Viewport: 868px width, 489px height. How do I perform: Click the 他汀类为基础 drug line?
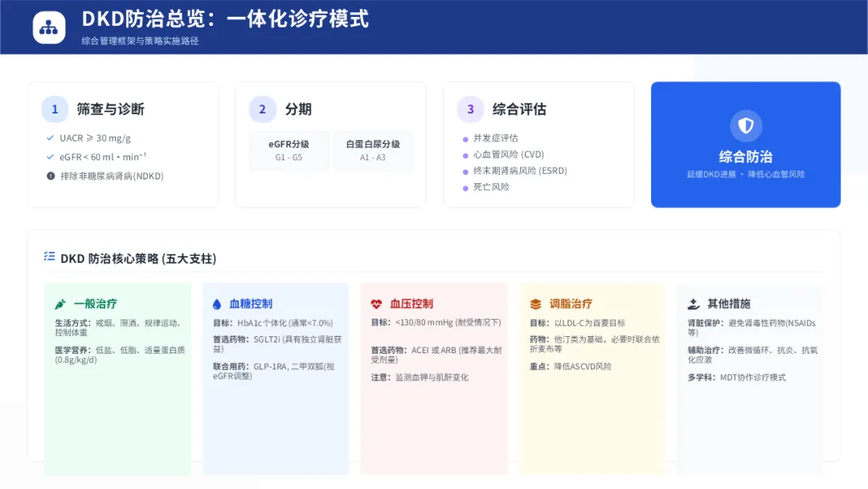[595, 344]
